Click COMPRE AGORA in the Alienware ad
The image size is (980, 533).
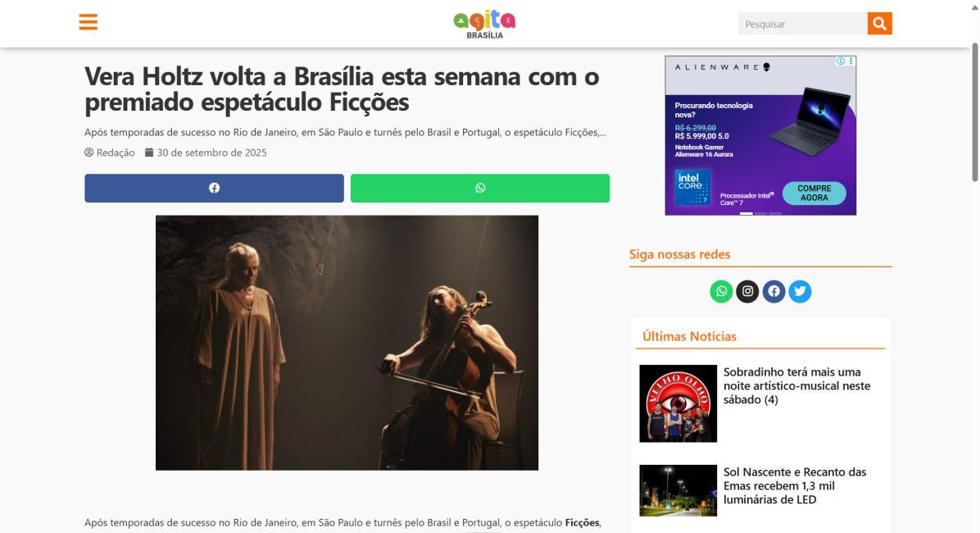[x=814, y=193]
